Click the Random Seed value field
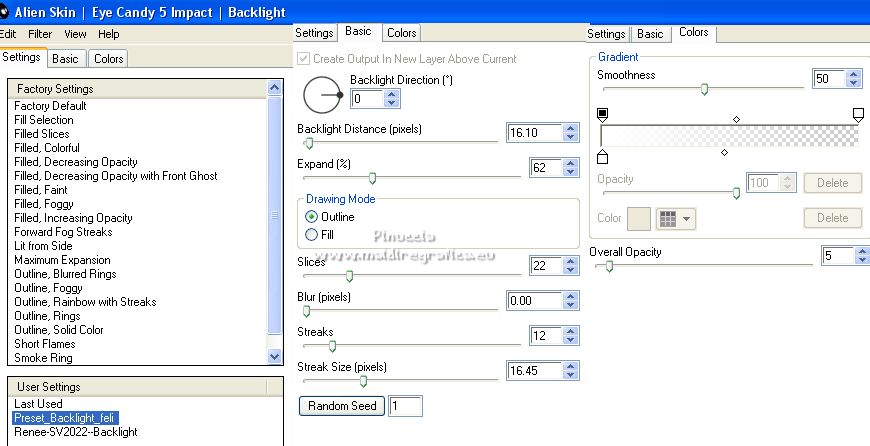The height and width of the screenshot is (446, 870). [x=406, y=406]
